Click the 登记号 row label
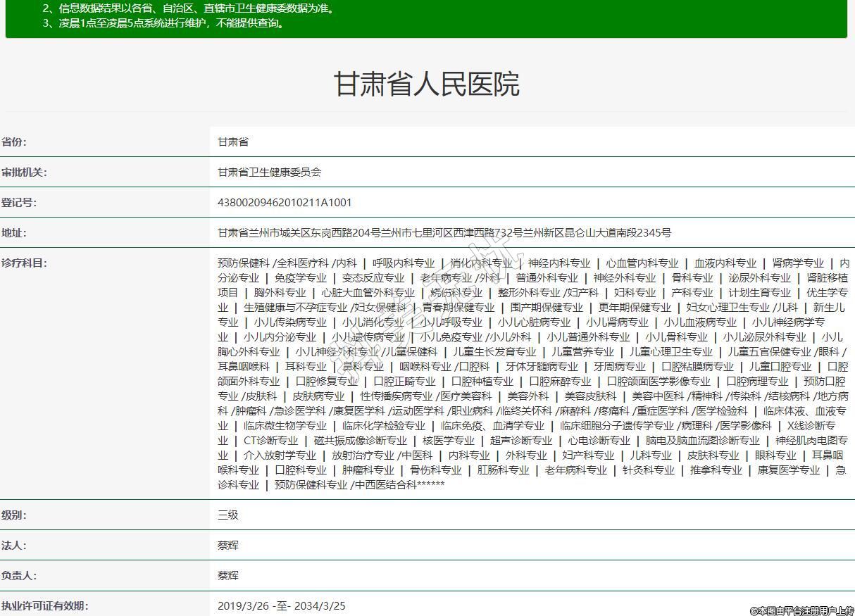Screen dimensions: 855x616 [x=18, y=203]
